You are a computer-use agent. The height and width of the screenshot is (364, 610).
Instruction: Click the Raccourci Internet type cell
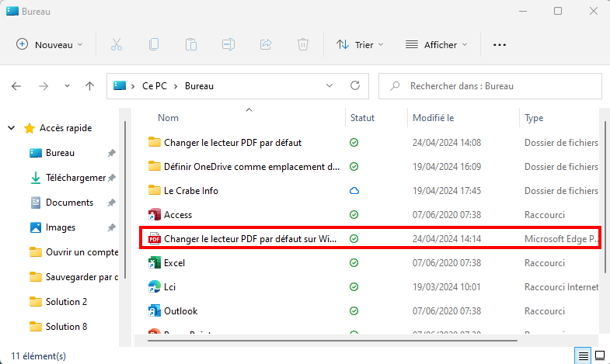[561, 287]
